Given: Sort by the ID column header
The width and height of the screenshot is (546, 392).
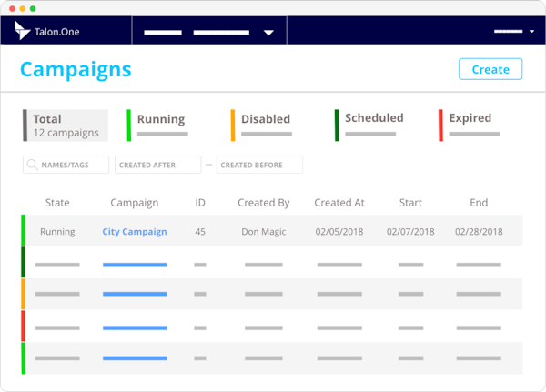Looking at the screenshot, I should 200,203.
